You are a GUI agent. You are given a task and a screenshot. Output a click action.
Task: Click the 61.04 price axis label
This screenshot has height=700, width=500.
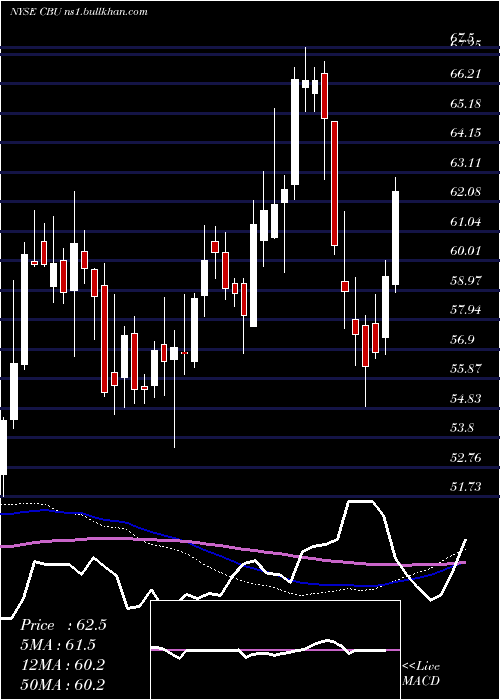coord(466,221)
